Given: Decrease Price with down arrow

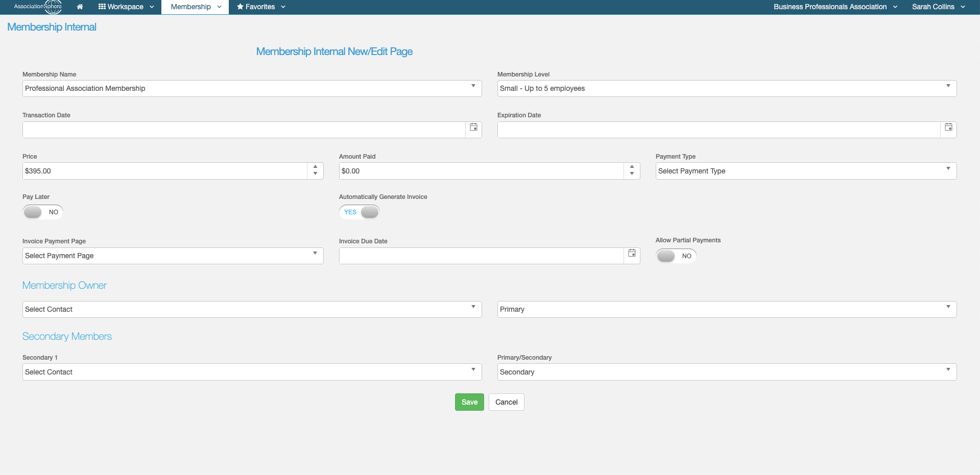Looking at the screenshot, I should 315,174.
